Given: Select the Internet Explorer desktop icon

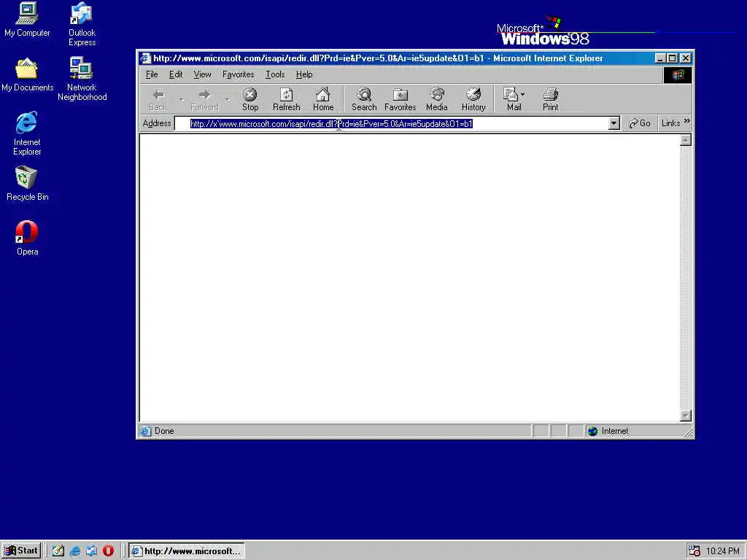Looking at the screenshot, I should (27, 134).
